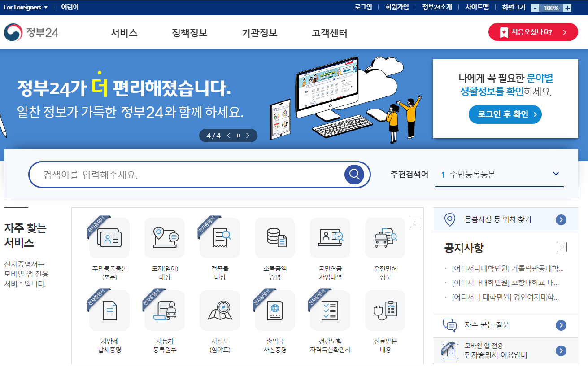Open the 고객센터 menu
This screenshot has height=372, width=588.
[x=330, y=33]
